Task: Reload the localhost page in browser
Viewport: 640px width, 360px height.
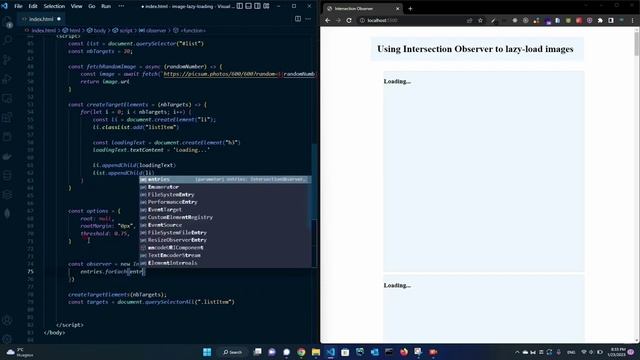Action: 349,20
